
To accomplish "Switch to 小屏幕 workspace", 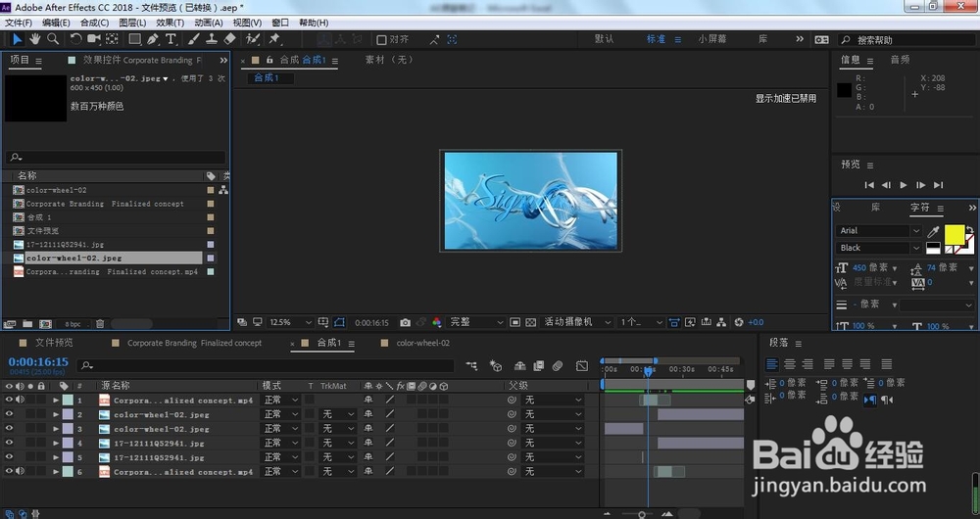I will (712, 39).
